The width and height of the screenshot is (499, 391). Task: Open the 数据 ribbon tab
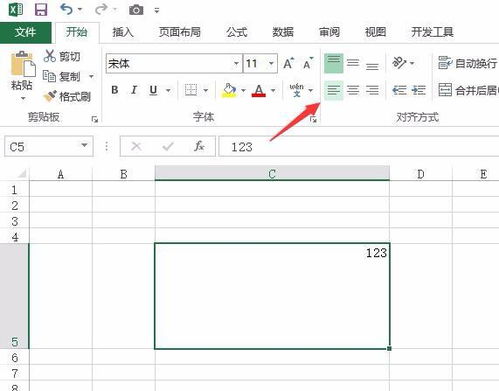coord(283,32)
